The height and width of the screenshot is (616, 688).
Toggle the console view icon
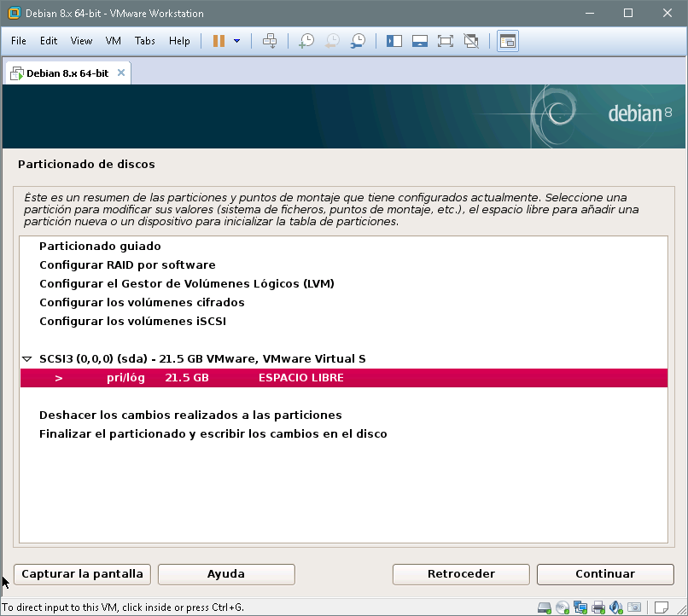click(x=508, y=41)
